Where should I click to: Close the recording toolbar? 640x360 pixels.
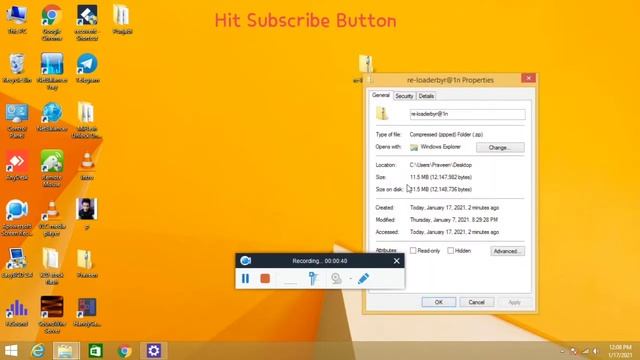coord(396,261)
